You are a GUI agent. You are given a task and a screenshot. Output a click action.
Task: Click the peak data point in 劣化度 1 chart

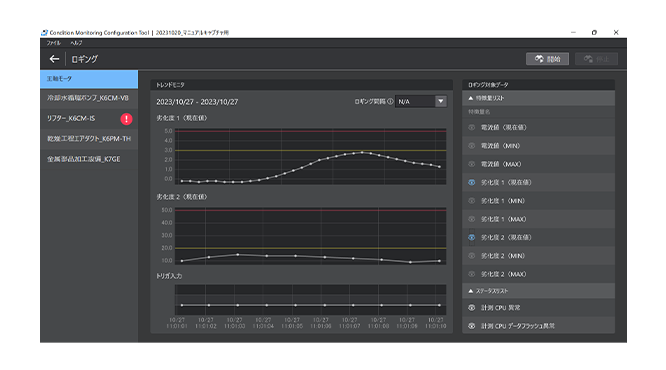[362, 152]
